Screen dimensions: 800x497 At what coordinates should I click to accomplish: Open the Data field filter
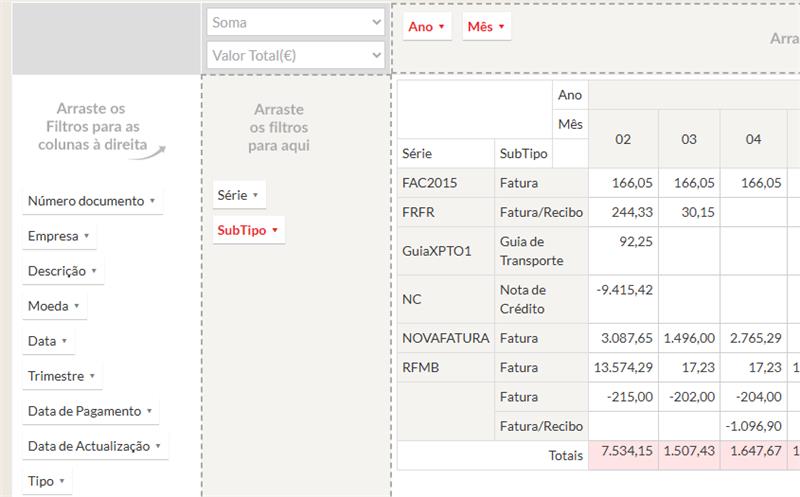[x=48, y=341]
